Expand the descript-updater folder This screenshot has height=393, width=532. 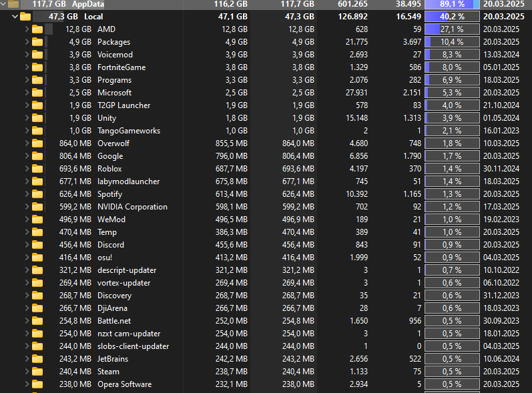coord(27,270)
